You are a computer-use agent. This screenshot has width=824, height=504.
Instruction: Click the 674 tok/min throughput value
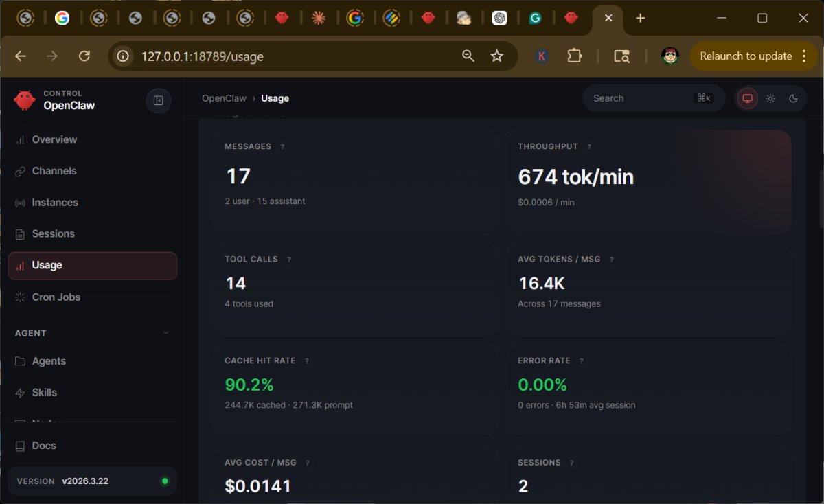point(576,177)
